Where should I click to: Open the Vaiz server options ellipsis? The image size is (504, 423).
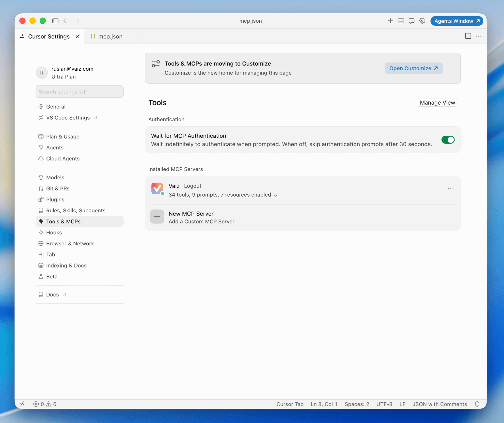pos(451,189)
